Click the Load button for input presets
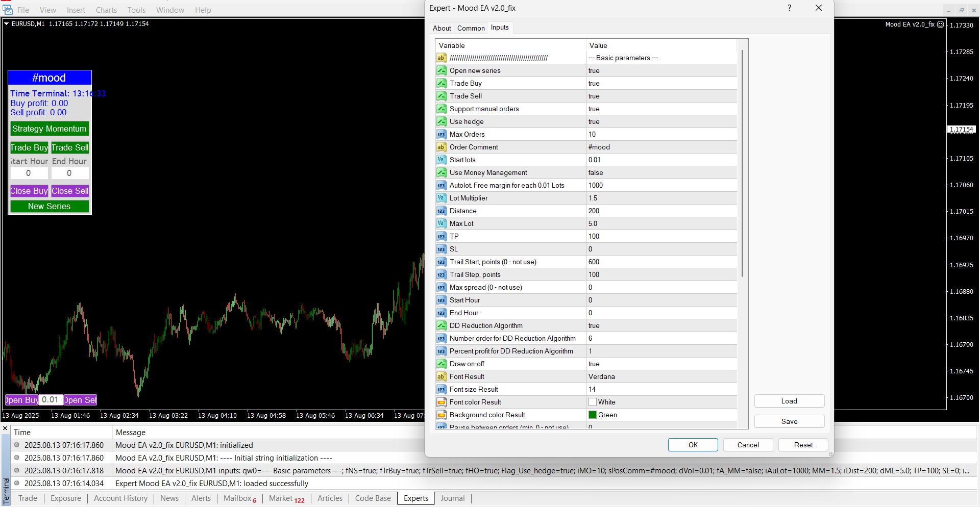The height and width of the screenshot is (507, 980). 789,401
